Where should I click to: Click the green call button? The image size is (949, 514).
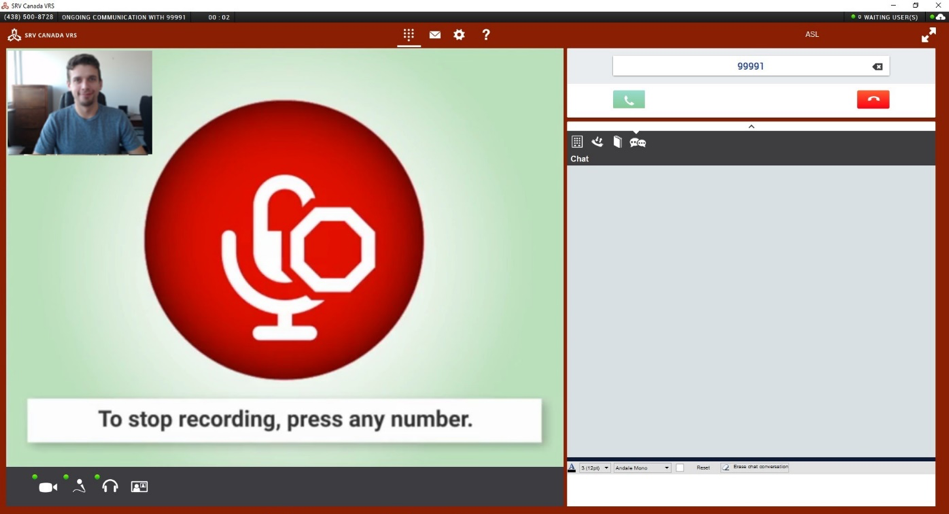click(x=629, y=99)
